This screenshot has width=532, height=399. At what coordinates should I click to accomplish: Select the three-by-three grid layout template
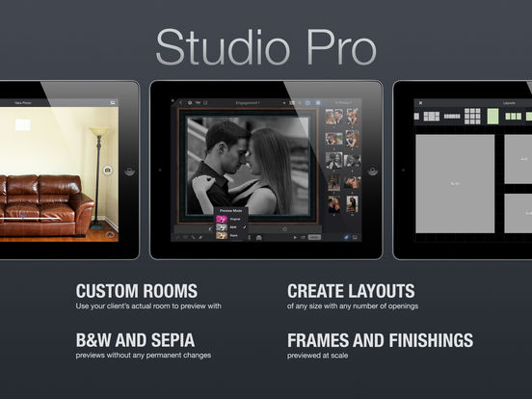coord(472,117)
